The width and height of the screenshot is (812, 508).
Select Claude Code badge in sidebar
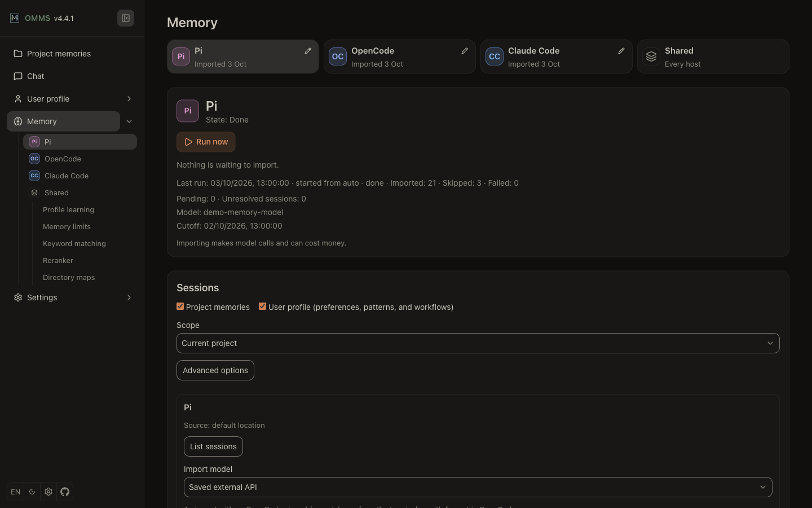(34, 176)
